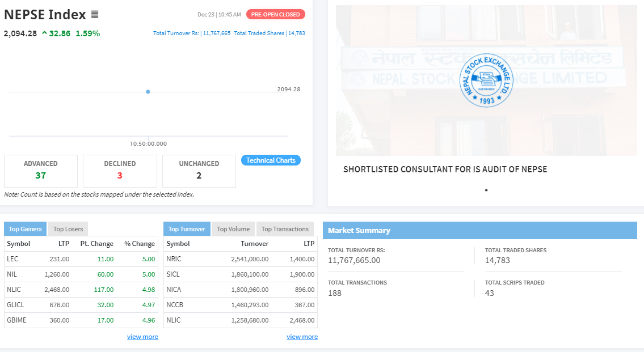Open the NEPSE building banner image
Viewport: 644px width, 352px height.
point(486,80)
